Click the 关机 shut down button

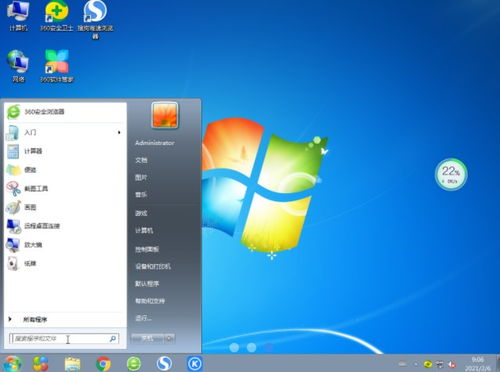[x=148, y=338]
